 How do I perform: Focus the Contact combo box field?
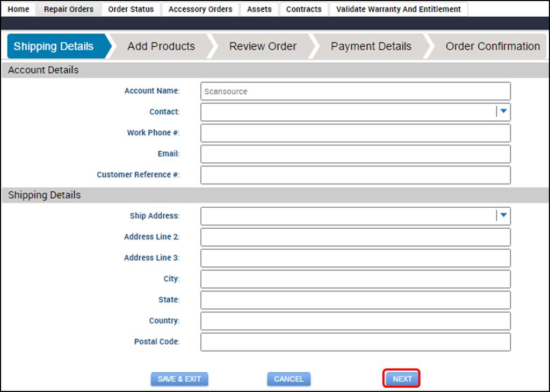pos(356,112)
